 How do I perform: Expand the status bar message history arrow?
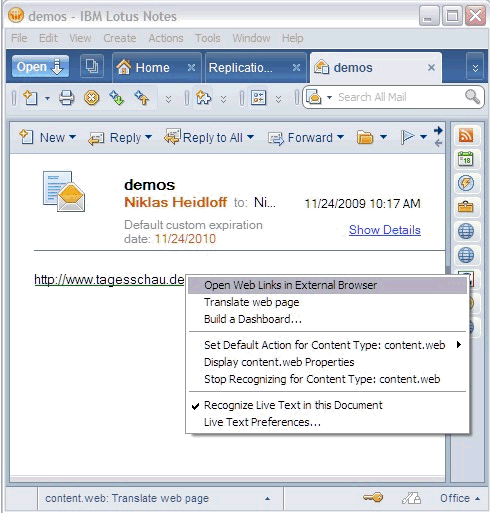[267, 499]
